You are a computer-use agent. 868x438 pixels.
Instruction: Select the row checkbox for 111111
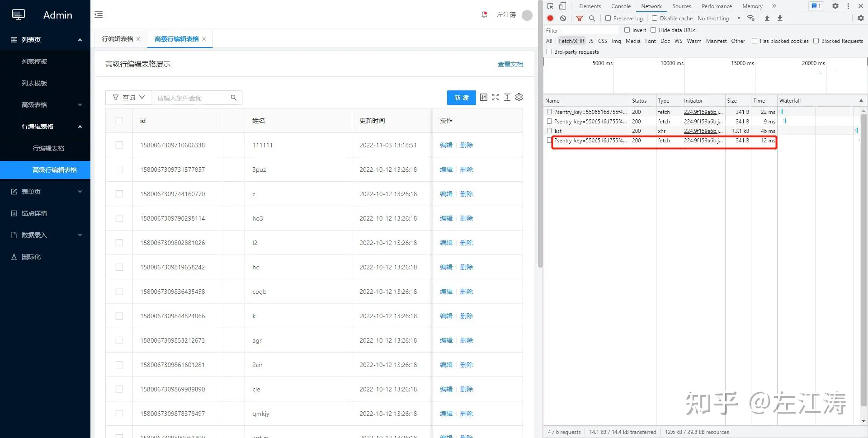tap(119, 145)
